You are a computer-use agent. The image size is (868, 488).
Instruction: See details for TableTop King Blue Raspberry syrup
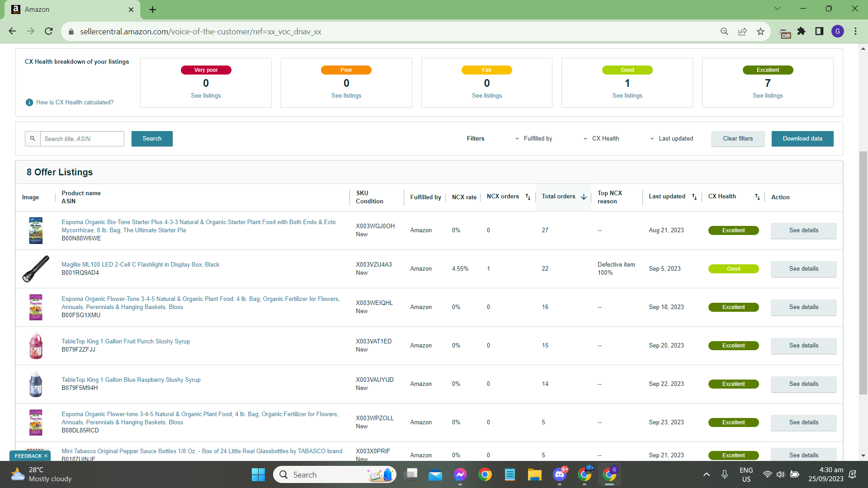tap(804, 384)
